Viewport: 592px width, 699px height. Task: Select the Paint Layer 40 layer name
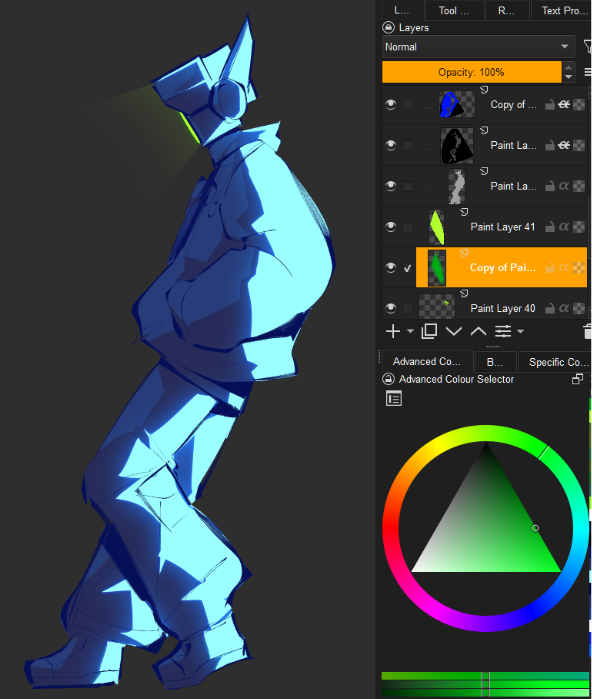(502, 308)
